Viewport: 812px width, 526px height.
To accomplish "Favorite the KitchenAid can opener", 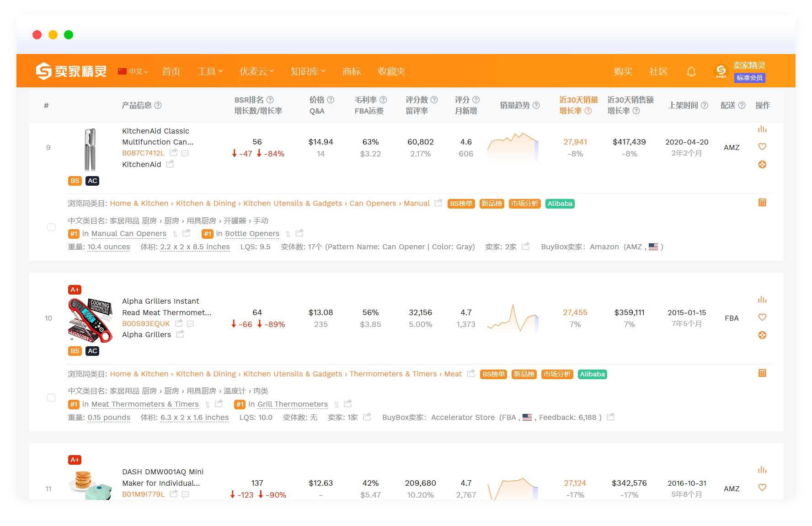I will click(x=762, y=147).
